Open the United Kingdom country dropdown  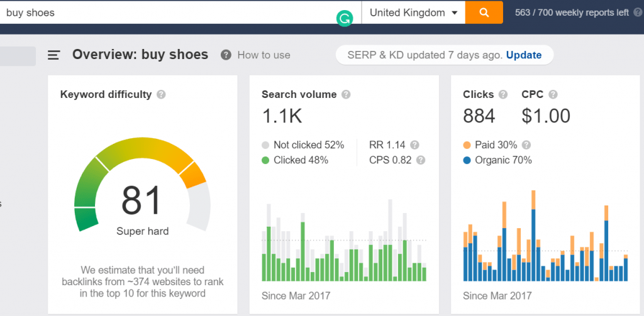coord(413,13)
